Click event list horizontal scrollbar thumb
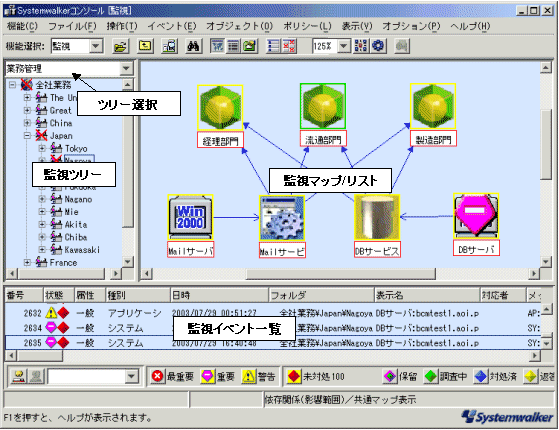This screenshot has height=430, width=559. tap(40, 355)
